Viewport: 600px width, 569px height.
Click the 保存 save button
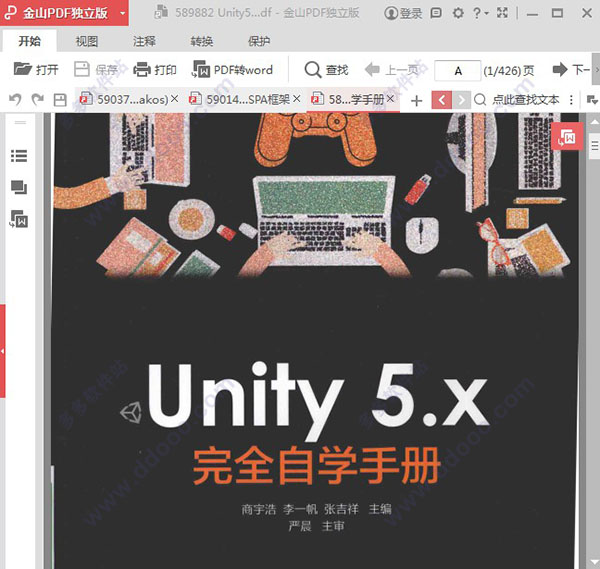point(96,70)
